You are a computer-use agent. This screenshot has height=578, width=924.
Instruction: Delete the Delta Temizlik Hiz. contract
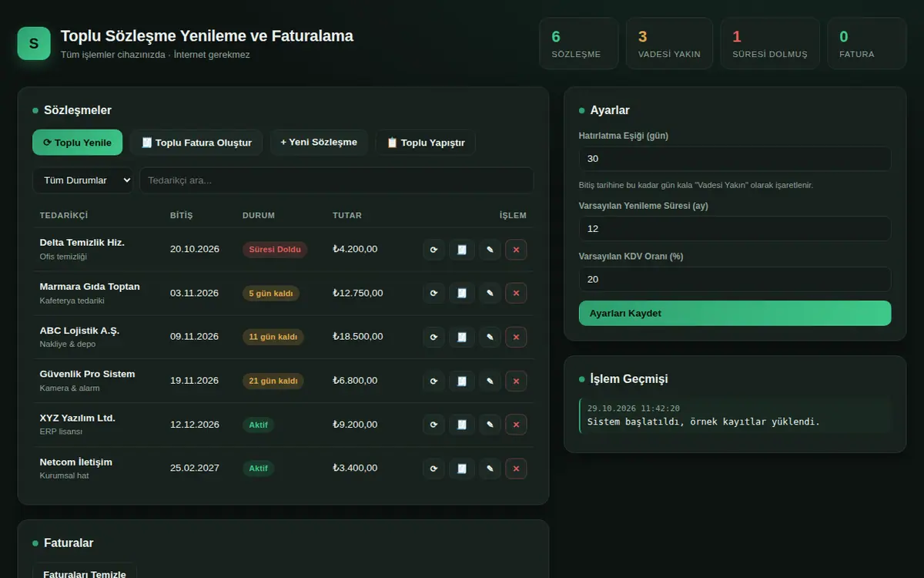[516, 250]
